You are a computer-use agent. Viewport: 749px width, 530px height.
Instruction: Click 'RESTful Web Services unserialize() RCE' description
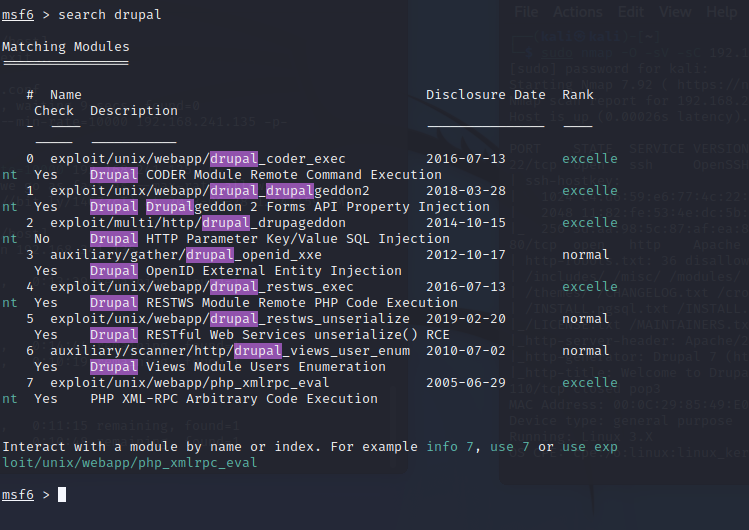tap(298, 335)
